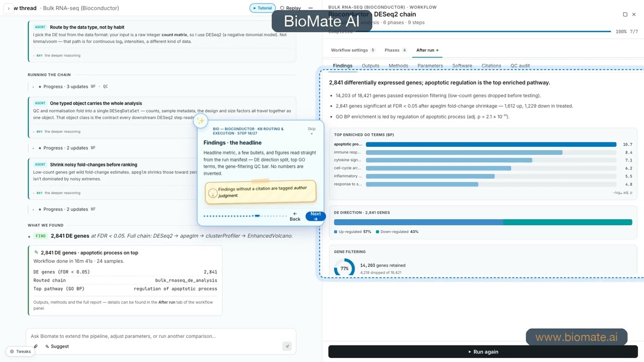Click the 10.7 value for apoptotic process
644x362 pixels.
[627, 145]
